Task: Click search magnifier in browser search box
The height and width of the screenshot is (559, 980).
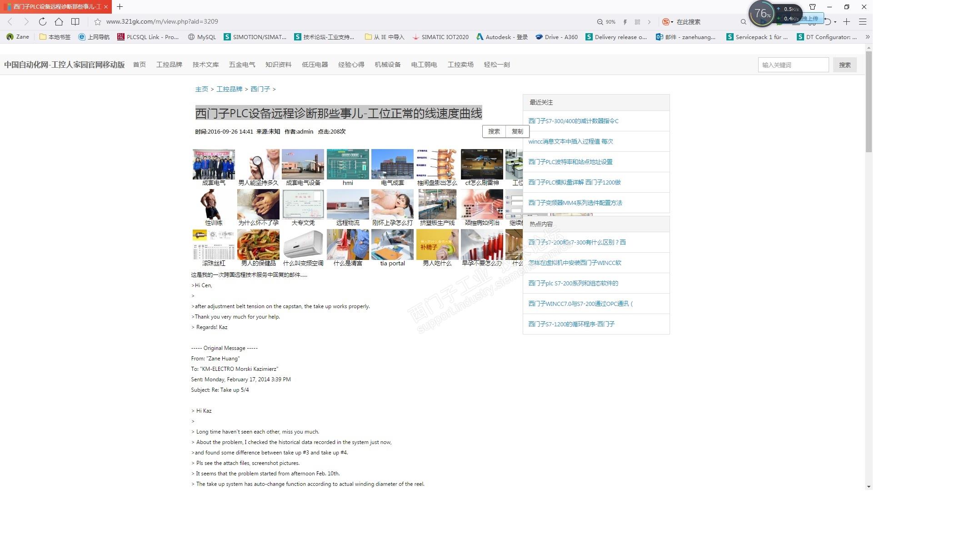Action: click(743, 22)
